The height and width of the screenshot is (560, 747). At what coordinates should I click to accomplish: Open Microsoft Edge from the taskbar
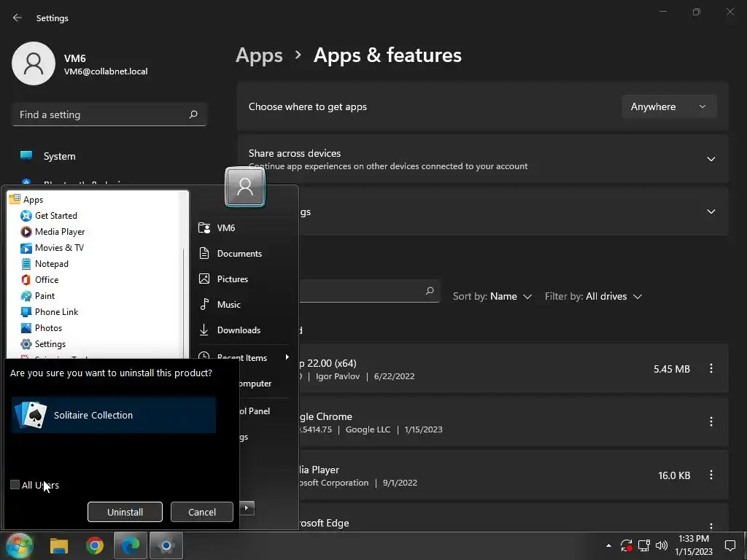point(130,545)
